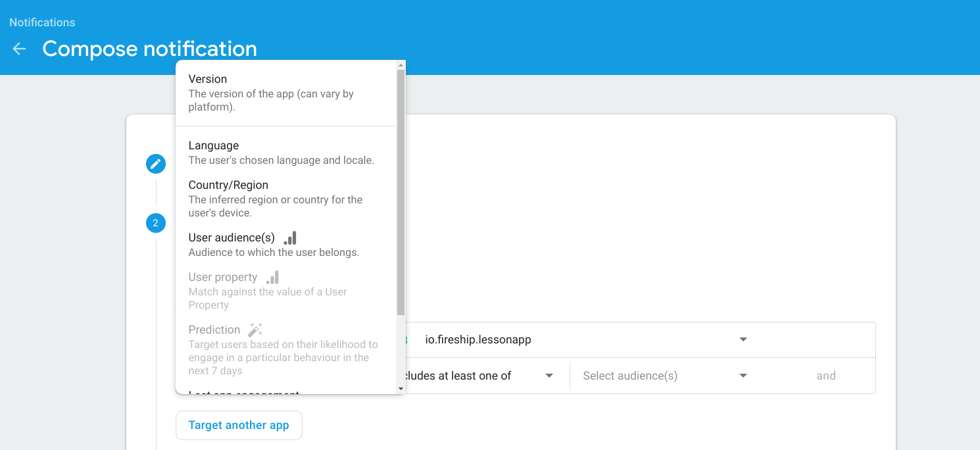Select the pencil edit icon on step one

coord(156,163)
